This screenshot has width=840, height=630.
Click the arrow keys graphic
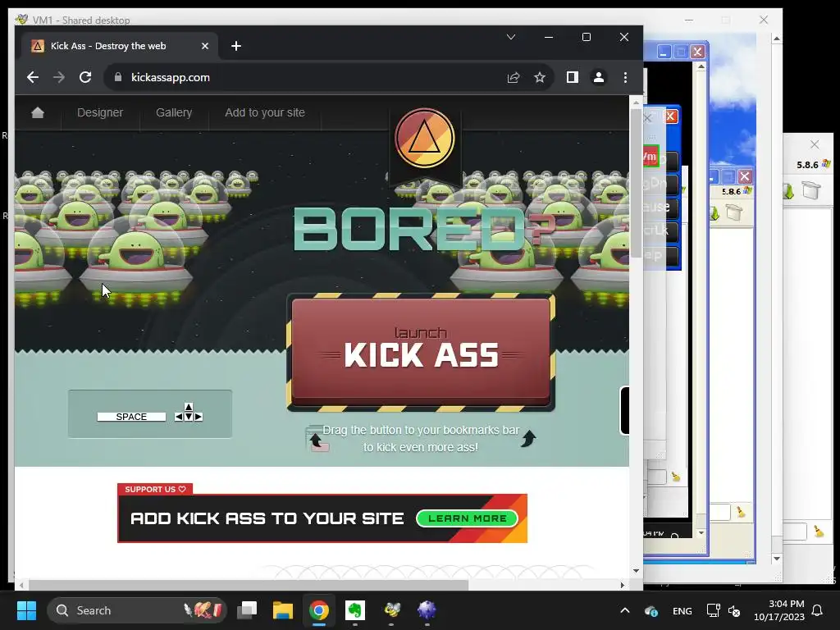pyautogui.click(x=189, y=412)
